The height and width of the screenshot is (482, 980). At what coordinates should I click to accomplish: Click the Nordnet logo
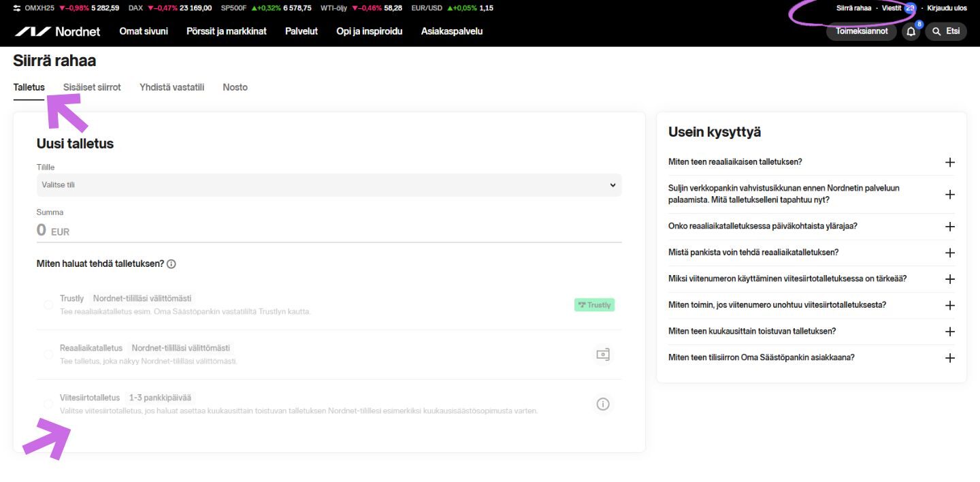pyautogui.click(x=57, y=31)
